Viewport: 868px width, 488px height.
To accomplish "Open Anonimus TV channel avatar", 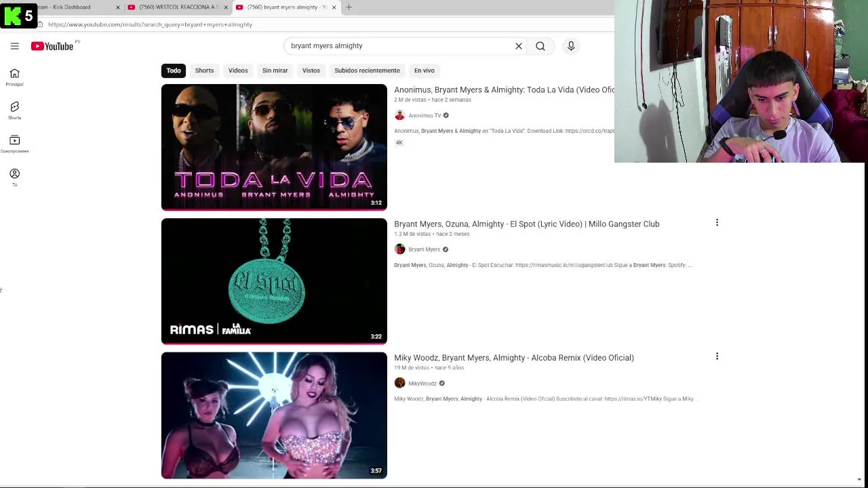I will [x=399, y=115].
